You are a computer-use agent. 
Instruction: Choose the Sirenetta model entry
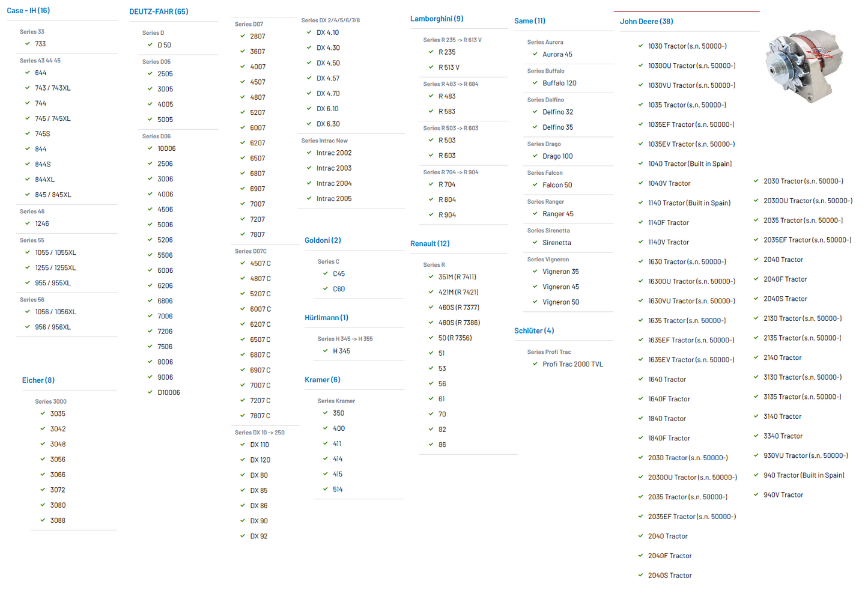pos(556,243)
